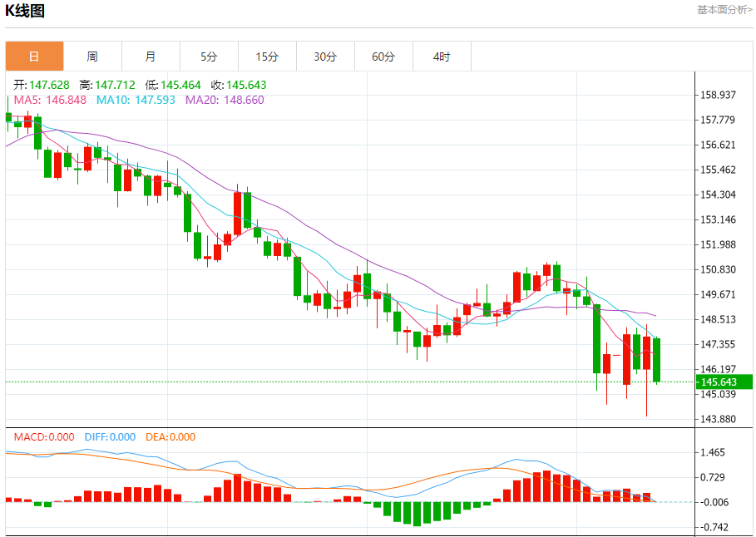This screenshot has height=537, width=756.
Task: Click the last green candlestick on the chart
Action: click(x=657, y=360)
